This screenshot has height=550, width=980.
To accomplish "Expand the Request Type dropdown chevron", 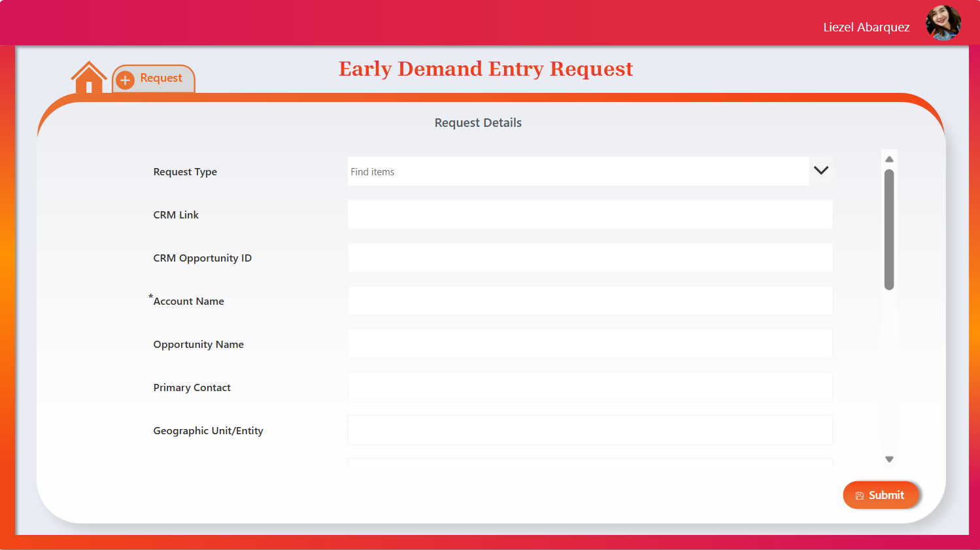I will [821, 171].
